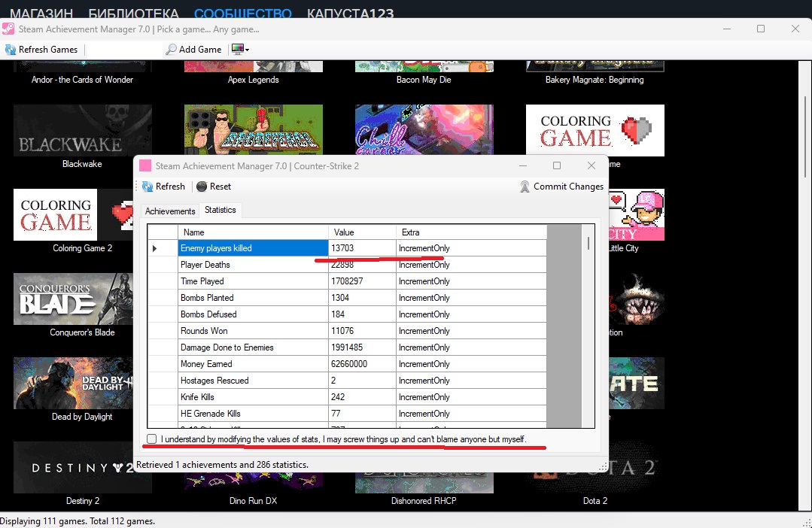Switch to the Achievements tab
812x528 pixels.
point(170,211)
